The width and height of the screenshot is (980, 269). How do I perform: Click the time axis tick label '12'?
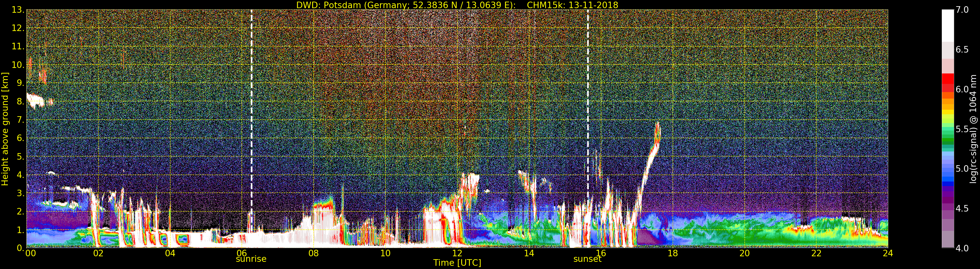point(457,253)
